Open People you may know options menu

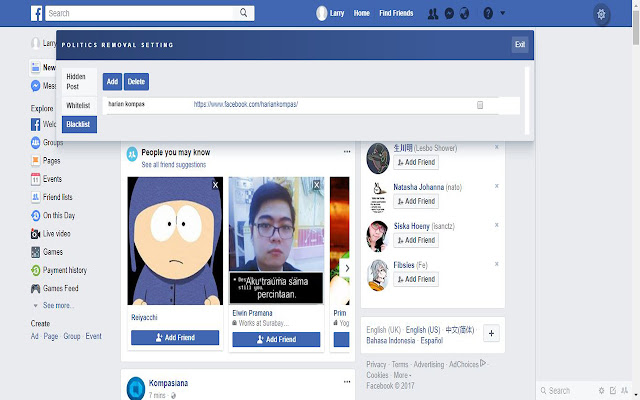[347, 151]
